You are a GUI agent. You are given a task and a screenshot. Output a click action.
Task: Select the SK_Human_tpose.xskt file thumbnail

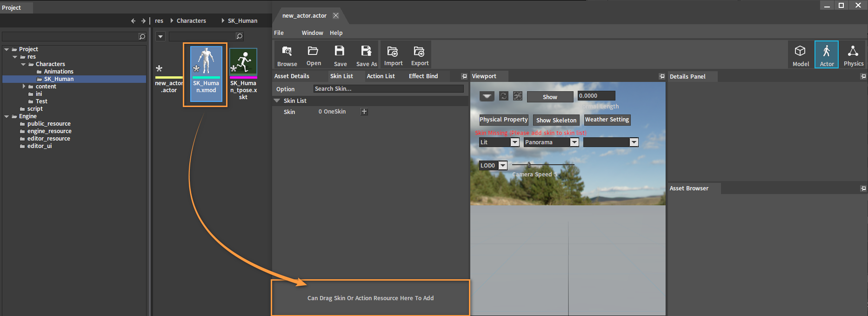tap(243, 74)
